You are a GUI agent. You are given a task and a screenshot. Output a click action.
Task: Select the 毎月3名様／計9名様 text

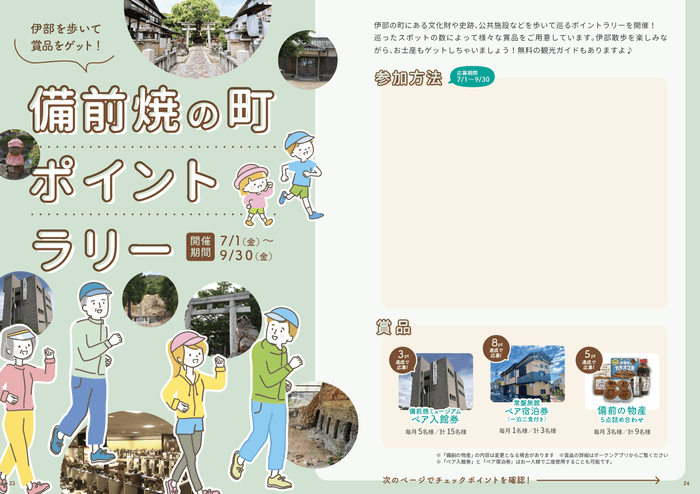pyautogui.click(x=622, y=432)
